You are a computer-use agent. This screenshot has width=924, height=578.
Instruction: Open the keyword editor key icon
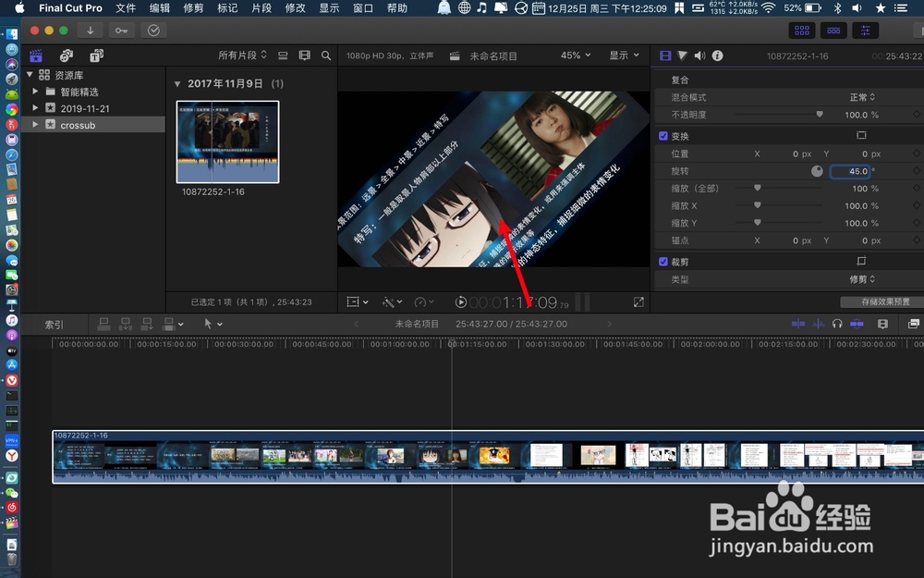pyautogui.click(x=121, y=31)
